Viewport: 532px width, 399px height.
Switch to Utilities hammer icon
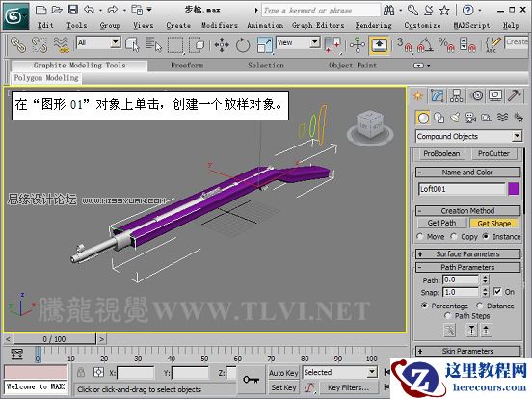pyautogui.click(x=514, y=96)
